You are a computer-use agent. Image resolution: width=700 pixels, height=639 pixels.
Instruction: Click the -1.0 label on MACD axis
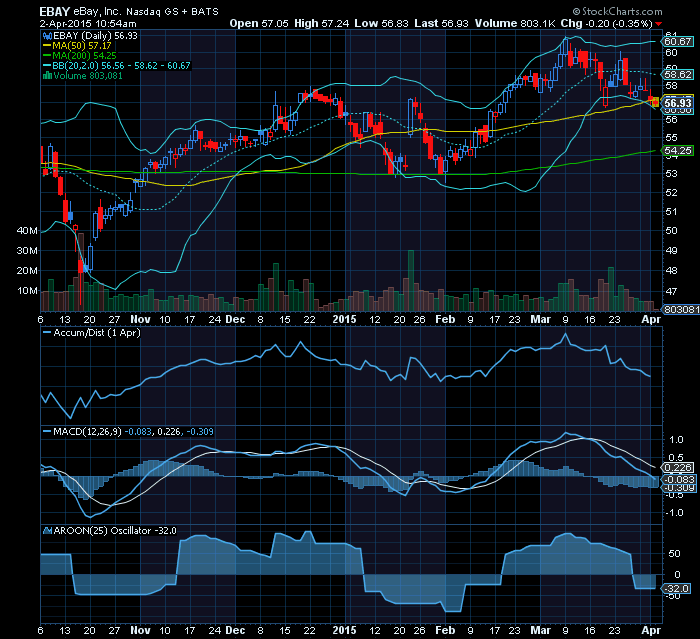pos(674,513)
